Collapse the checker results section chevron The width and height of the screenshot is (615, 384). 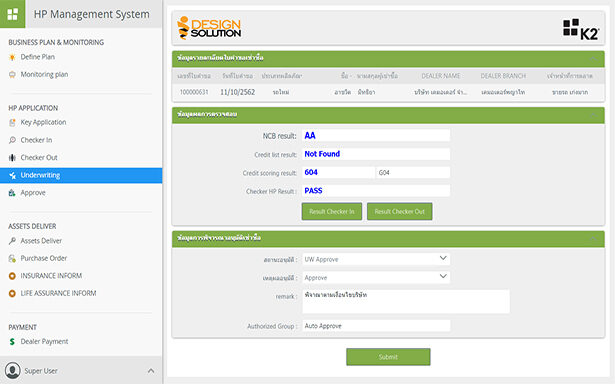click(593, 115)
